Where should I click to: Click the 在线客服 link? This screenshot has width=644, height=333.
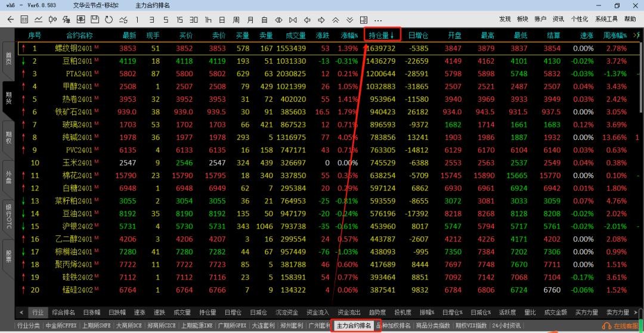coord(623,326)
